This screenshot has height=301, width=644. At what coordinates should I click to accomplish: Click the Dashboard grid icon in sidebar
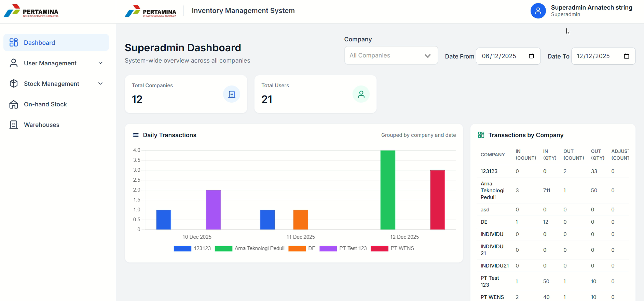click(x=14, y=42)
